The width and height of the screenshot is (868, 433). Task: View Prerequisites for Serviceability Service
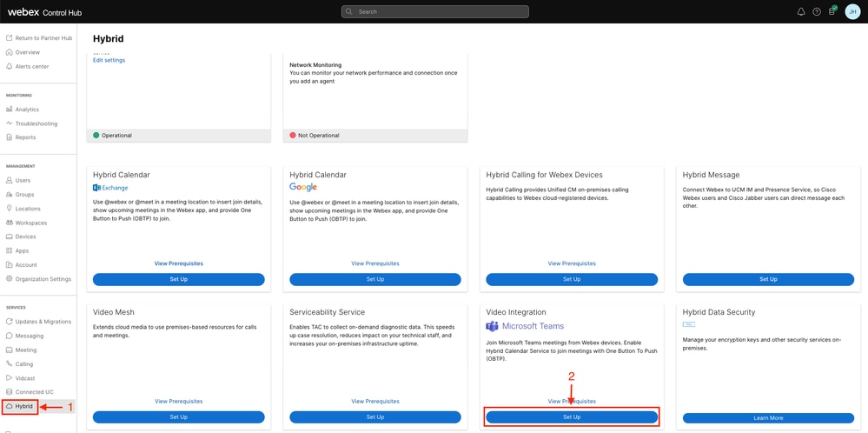pos(375,402)
